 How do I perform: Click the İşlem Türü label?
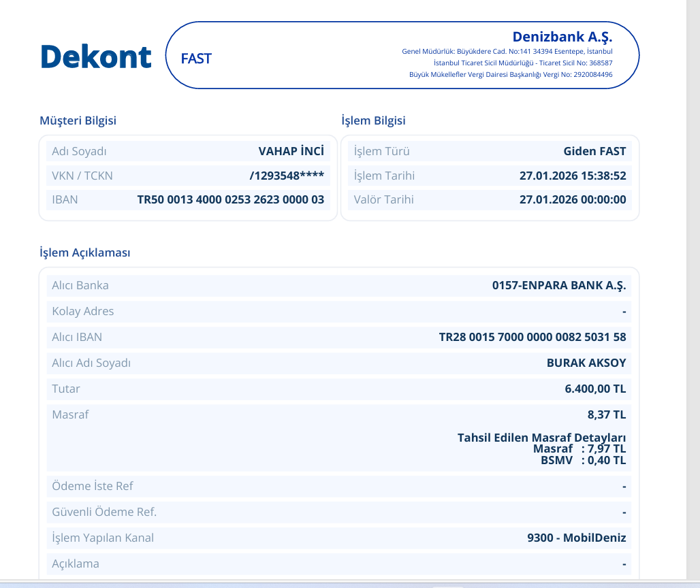(382, 151)
